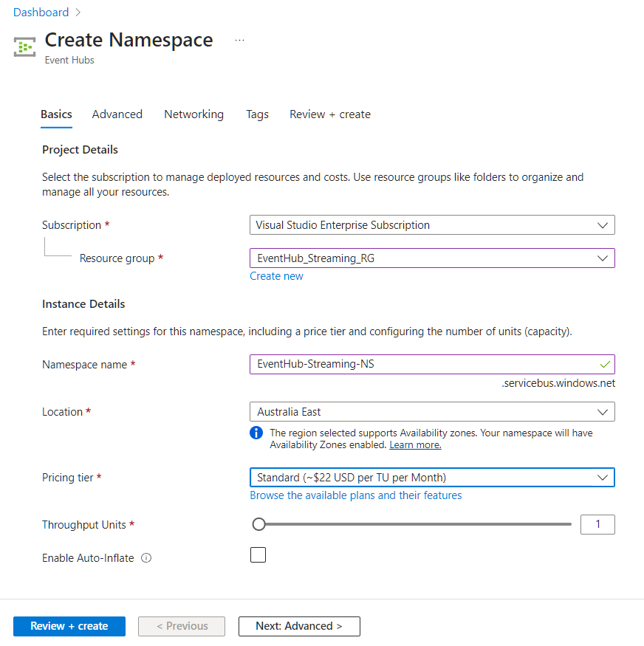Image resolution: width=644 pixels, height=646 pixels.
Task: Switch to the Advanced tab
Action: [x=117, y=114]
